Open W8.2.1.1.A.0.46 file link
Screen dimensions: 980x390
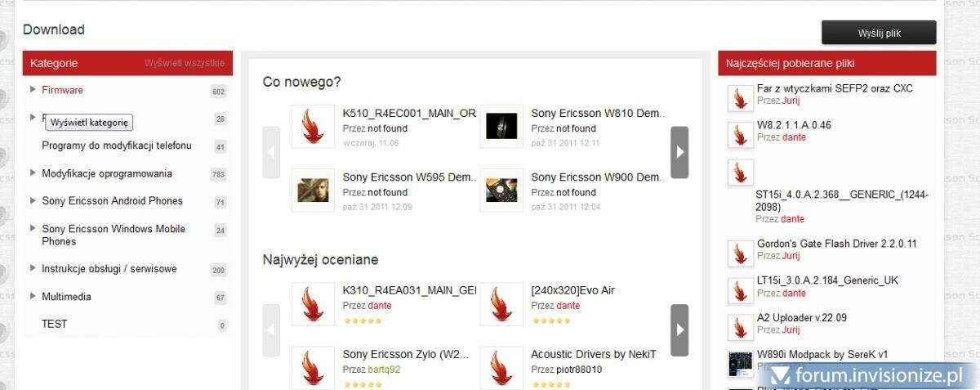pos(794,125)
